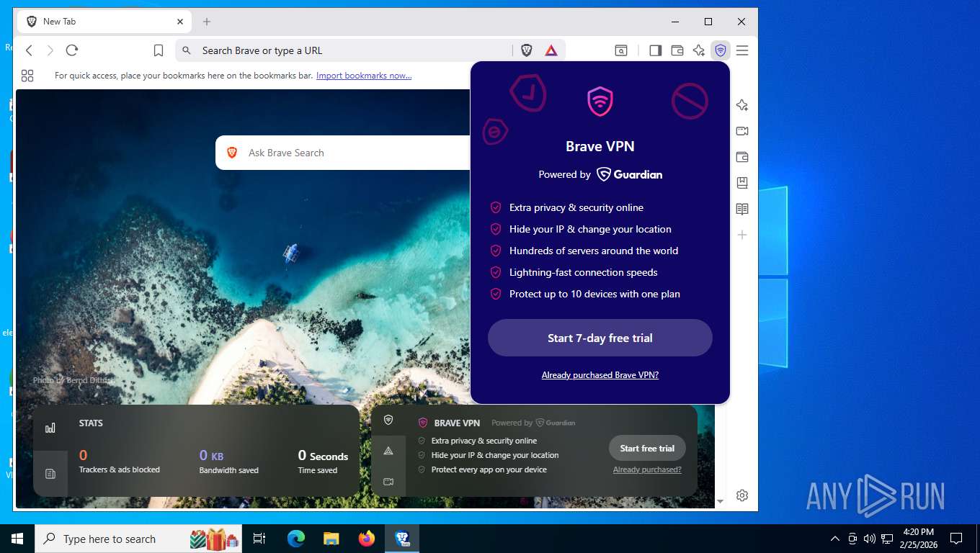Open a new tab with plus button
Image resolution: width=980 pixels, height=553 pixels.
pyautogui.click(x=207, y=22)
